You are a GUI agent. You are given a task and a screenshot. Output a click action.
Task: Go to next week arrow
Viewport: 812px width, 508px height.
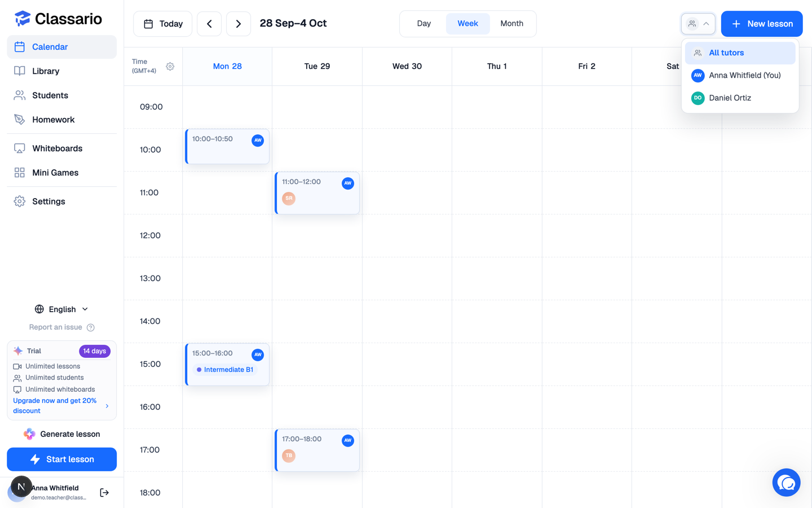pyautogui.click(x=239, y=24)
